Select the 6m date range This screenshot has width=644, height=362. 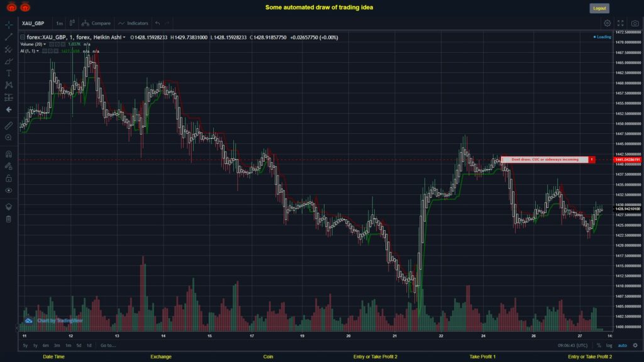click(45, 346)
